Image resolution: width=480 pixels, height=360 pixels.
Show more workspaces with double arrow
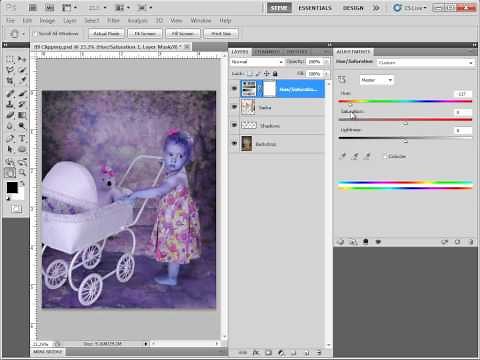pos(376,8)
